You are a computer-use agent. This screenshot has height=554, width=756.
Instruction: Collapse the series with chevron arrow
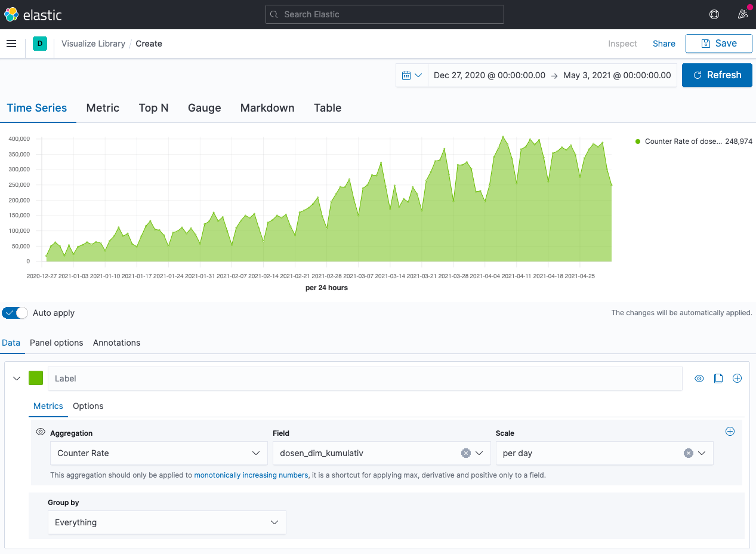click(17, 378)
